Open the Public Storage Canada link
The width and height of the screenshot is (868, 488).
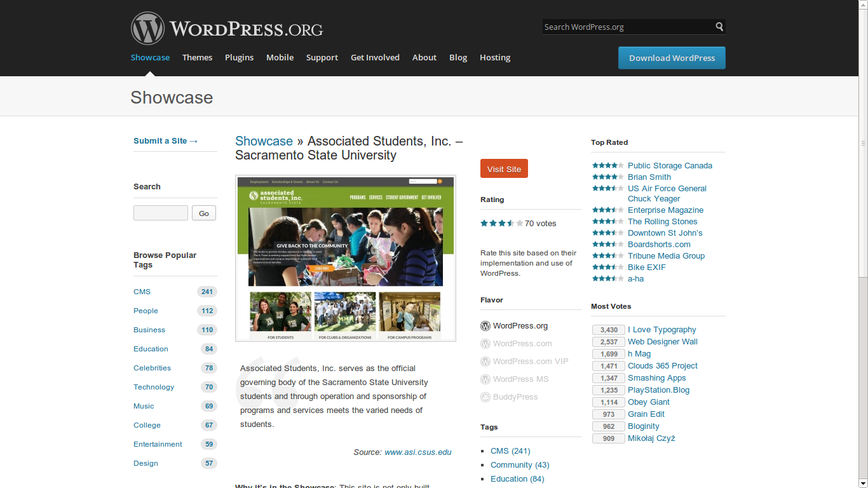coord(670,166)
